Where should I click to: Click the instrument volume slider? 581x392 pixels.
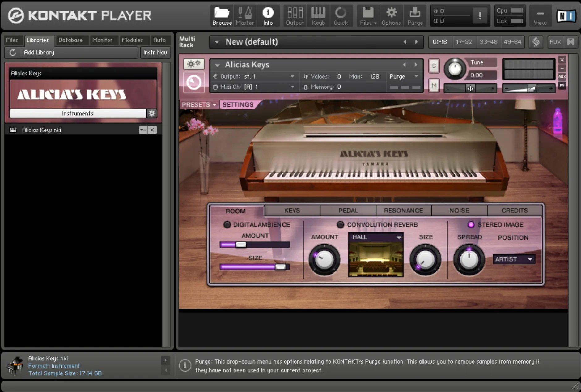coord(529,89)
